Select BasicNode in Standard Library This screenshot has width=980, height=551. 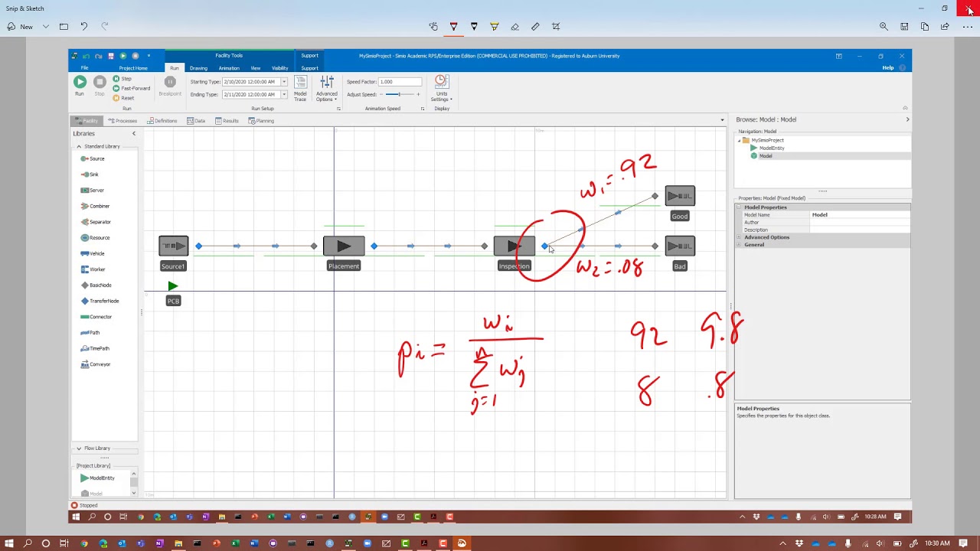point(96,285)
